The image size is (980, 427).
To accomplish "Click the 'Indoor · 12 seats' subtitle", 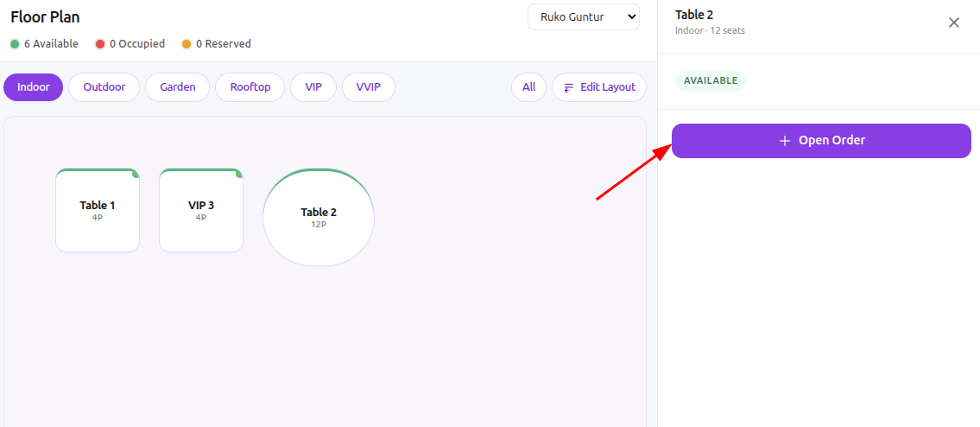I will click(x=710, y=30).
